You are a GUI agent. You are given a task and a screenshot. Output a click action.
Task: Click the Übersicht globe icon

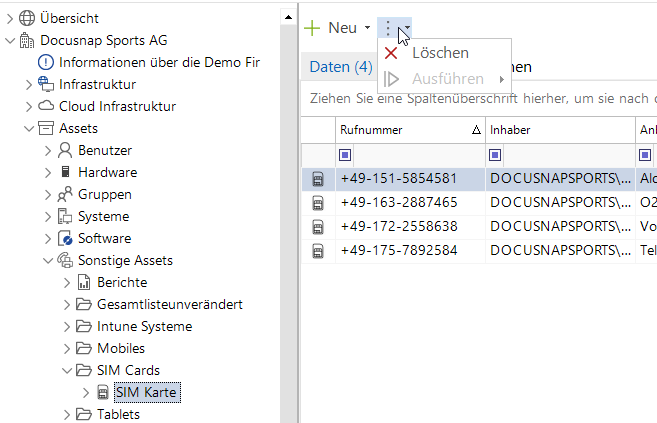27,18
